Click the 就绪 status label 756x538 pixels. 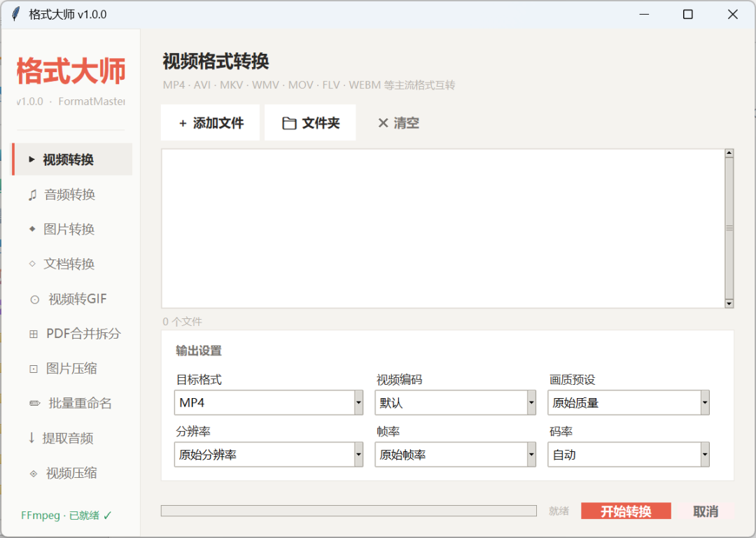[559, 511]
